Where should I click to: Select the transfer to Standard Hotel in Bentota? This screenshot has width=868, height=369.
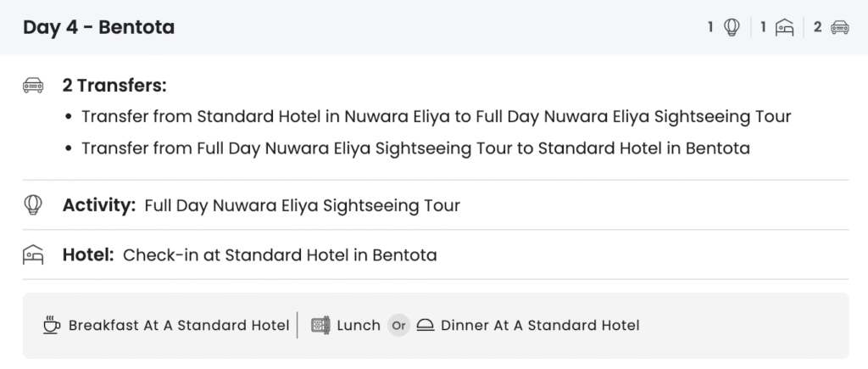415,148
